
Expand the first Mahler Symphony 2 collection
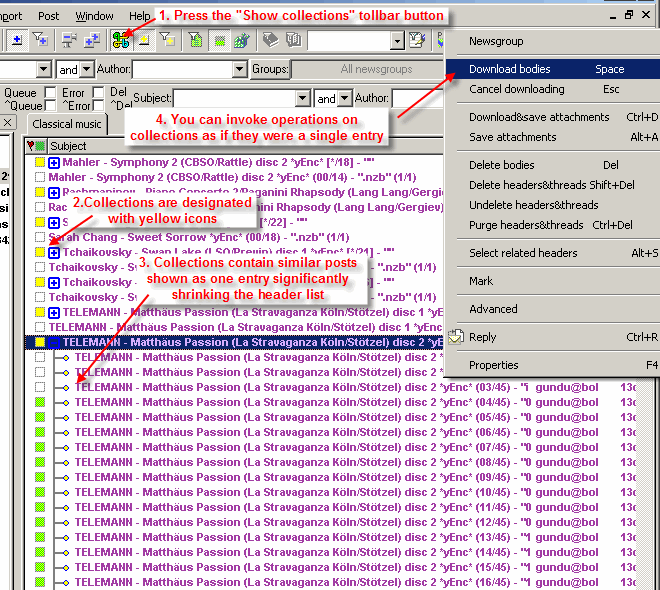pos(54,162)
